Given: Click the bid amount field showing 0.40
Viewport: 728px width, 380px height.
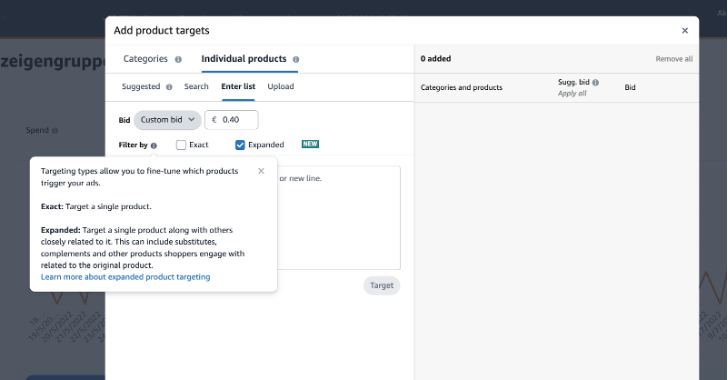Looking at the screenshot, I should pyautogui.click(x=232, y=120).
